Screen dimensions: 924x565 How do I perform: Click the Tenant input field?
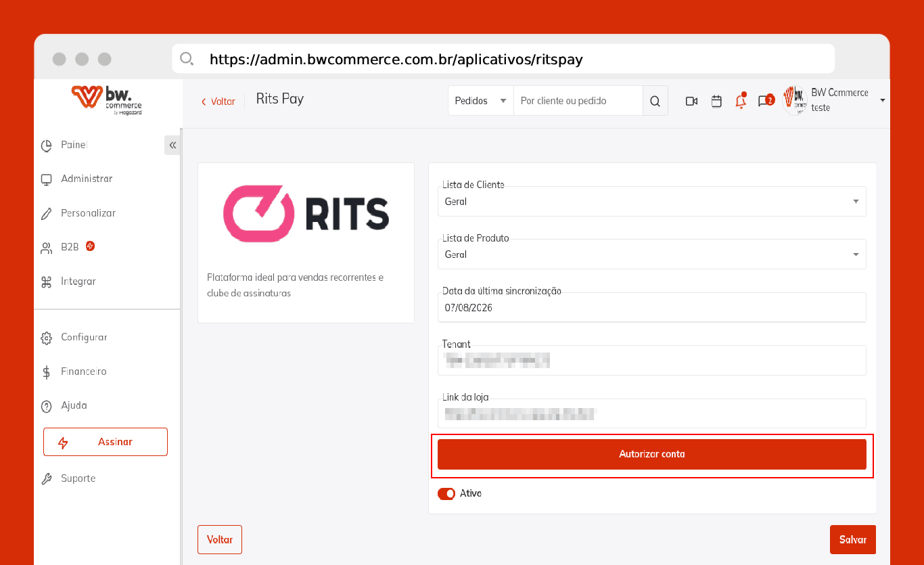(652, 361)
